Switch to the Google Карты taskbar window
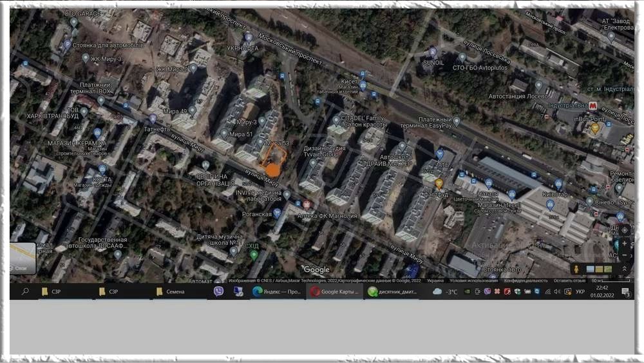Screen dimensions: 644x363 (334, 291)
